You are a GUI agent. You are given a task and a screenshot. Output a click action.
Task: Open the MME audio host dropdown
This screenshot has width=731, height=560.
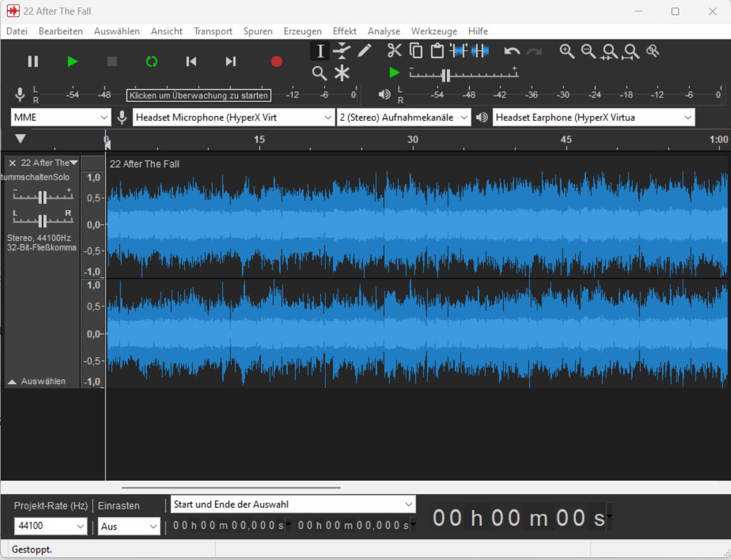61,117
